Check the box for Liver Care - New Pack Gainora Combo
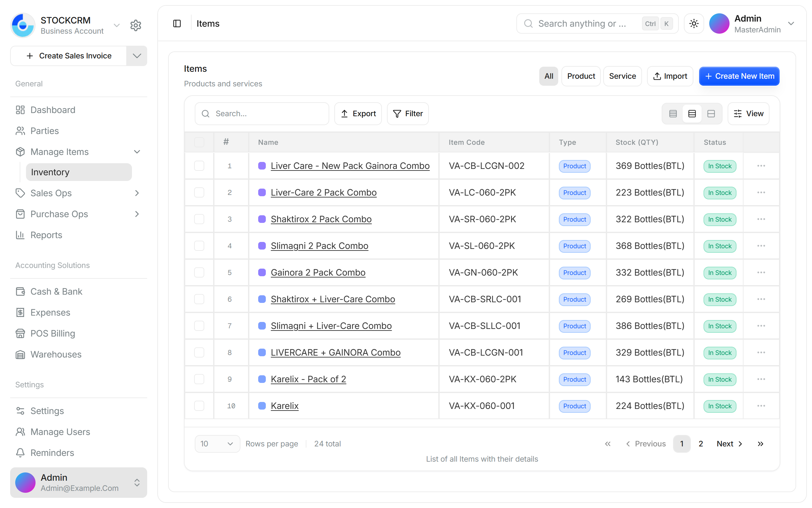This screenshot has width=812, height=508. (199, 166)
